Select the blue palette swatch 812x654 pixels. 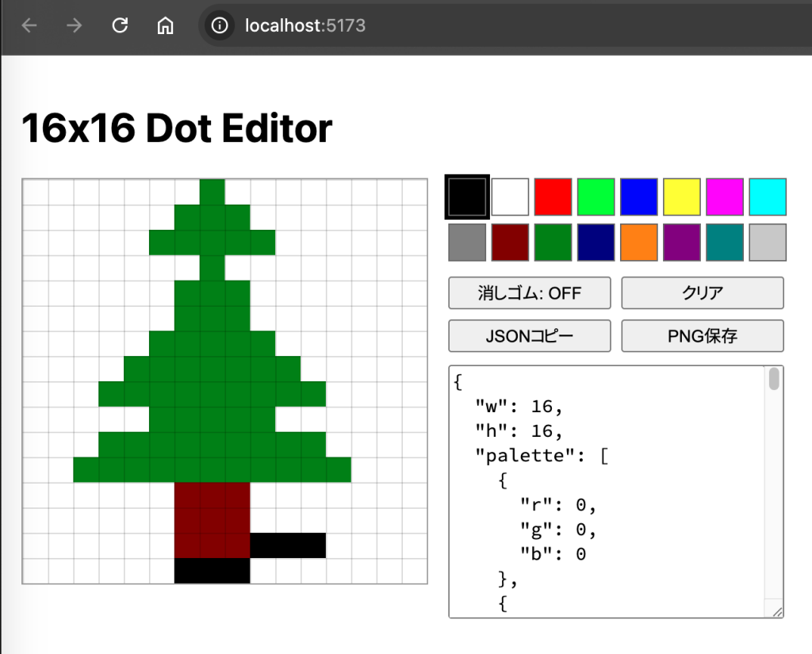point(638,196)
